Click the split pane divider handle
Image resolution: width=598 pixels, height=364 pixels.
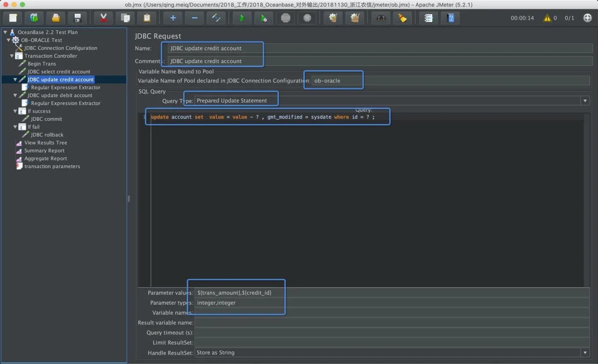click(129, 198)
